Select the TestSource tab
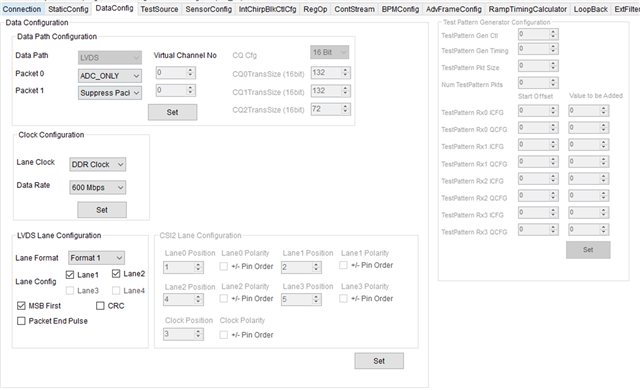The width and height of the screenshot is (640, 390). click(x=159, y=9)
